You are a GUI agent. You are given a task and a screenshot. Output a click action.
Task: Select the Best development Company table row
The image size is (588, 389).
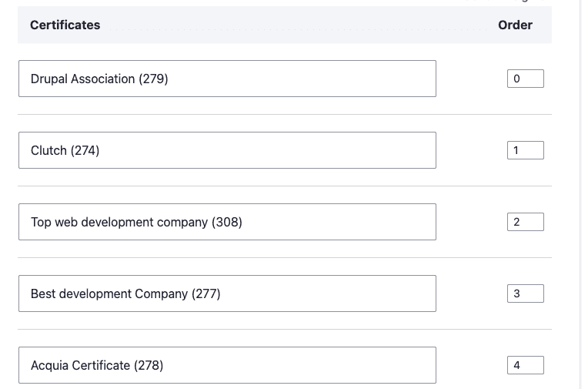pos(469,294)
